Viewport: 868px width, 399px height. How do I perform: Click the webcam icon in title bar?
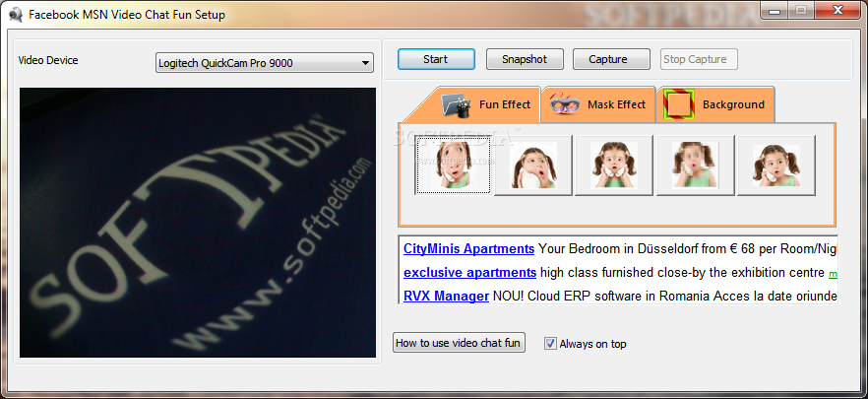16,15
